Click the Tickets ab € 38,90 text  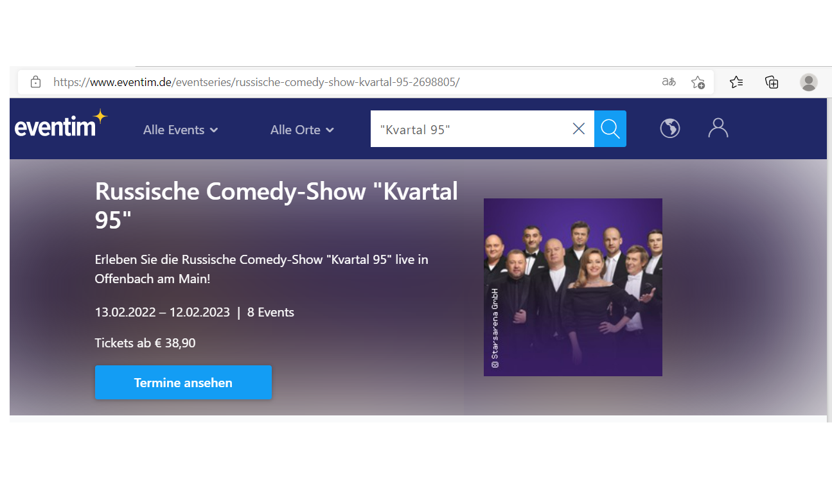[x=145, y=343]
